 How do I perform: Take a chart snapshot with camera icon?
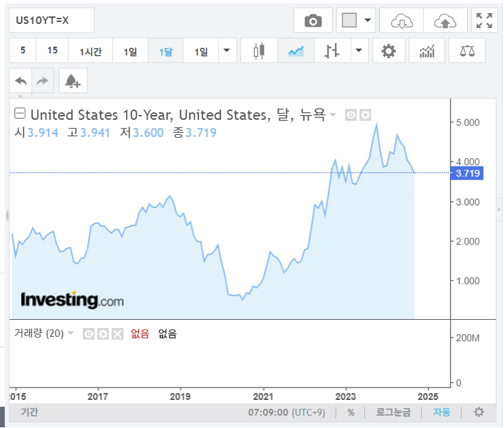tap(313, 21)
